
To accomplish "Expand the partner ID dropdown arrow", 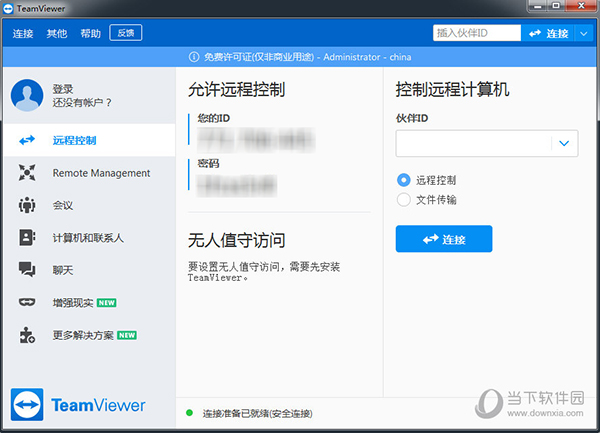I will 564,143.
